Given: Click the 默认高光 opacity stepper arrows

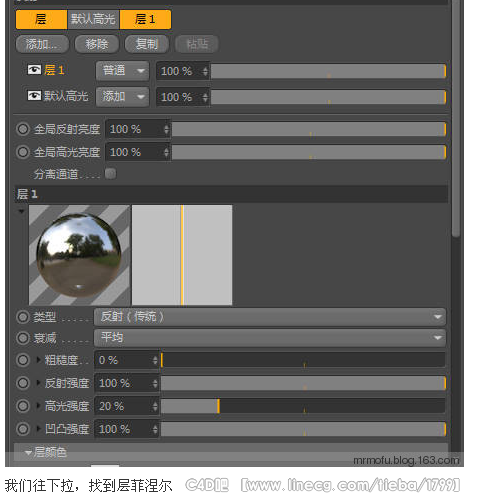Looking at the screenshot, I should click(x=205, y=97).
